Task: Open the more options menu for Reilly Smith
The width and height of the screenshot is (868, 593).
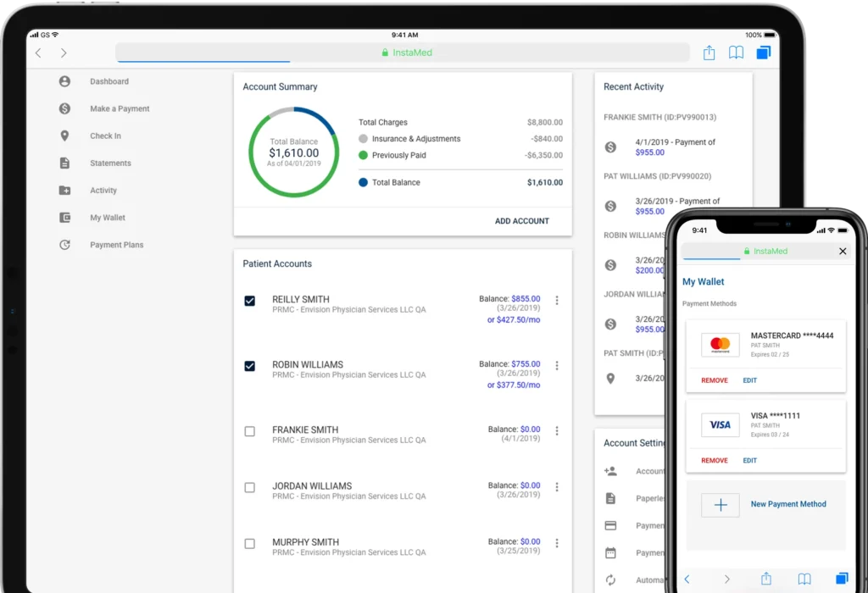Action: pos(557,300)
